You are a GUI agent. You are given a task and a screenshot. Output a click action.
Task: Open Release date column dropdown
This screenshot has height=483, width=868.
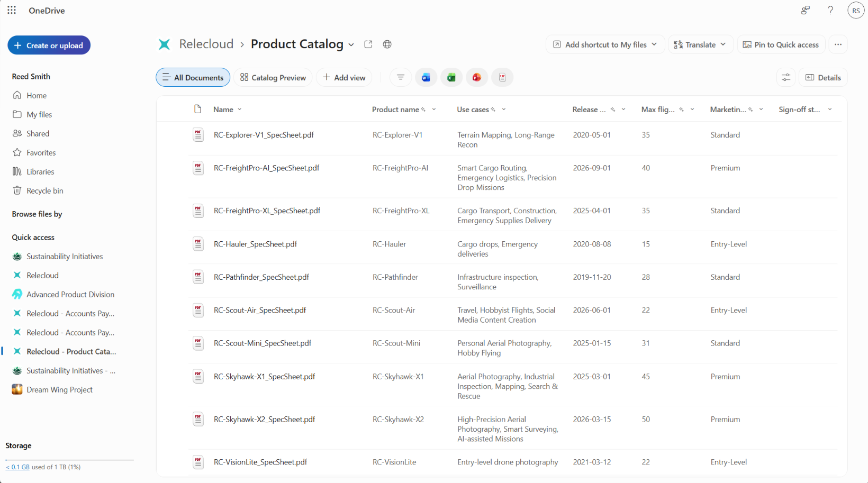623,110
